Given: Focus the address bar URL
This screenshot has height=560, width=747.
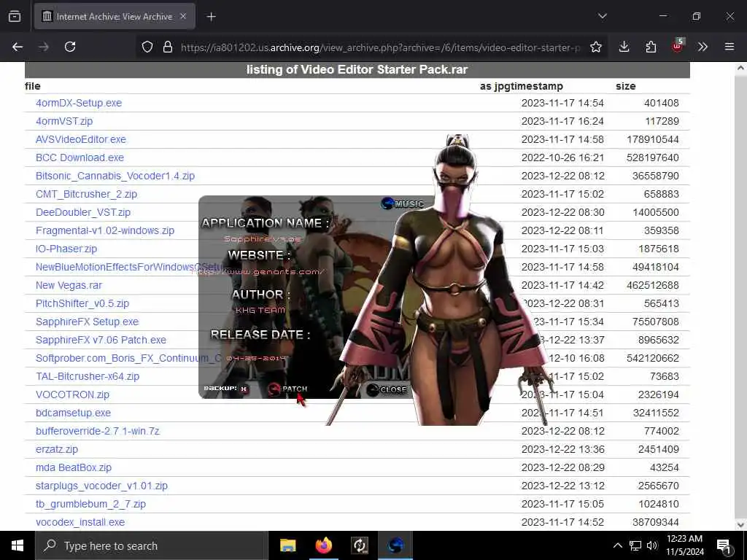Looking at the screenshot, I should tap(380, 47).
